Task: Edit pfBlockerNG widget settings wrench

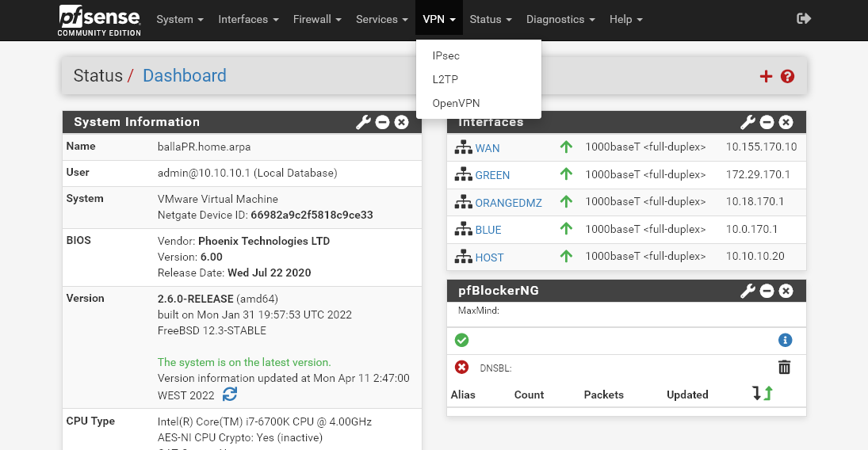Action: (x=748, y=291)
